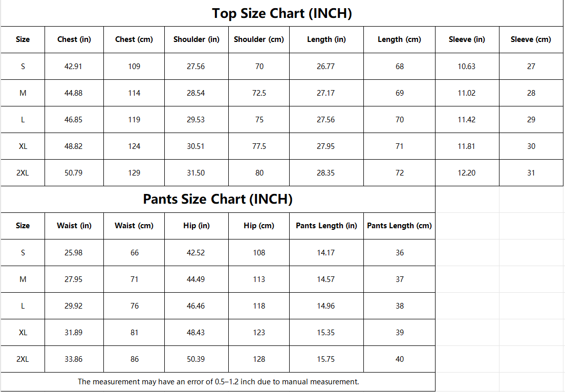Select the cell with waist 86 cm
The width and height of the screenshot is (565, 392).
(134, 359)
